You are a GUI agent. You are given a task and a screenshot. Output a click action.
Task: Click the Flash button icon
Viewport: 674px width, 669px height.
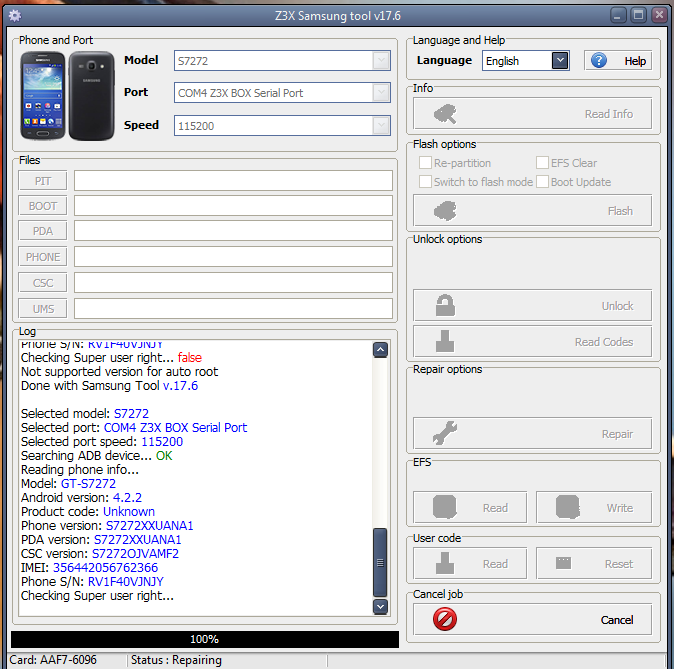445,211
